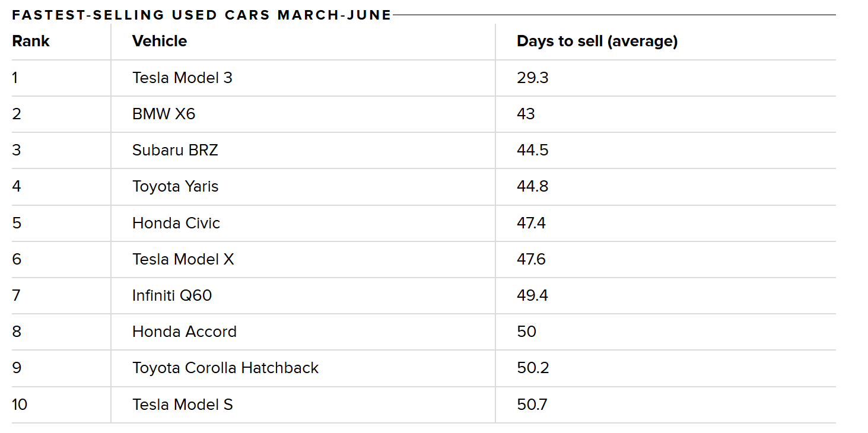Click the Rank column header
The width and height of the screenshot is (868, 433).
pos(31,41)
